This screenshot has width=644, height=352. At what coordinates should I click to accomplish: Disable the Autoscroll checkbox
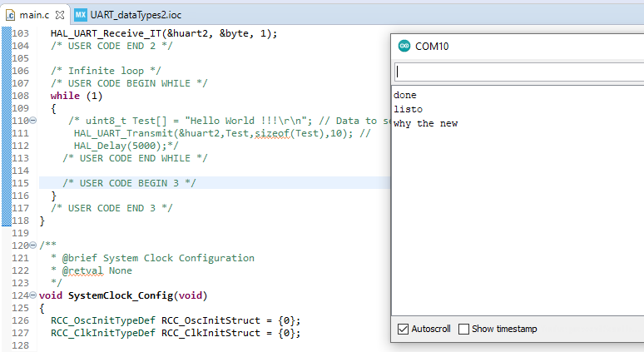pos(404,329)
